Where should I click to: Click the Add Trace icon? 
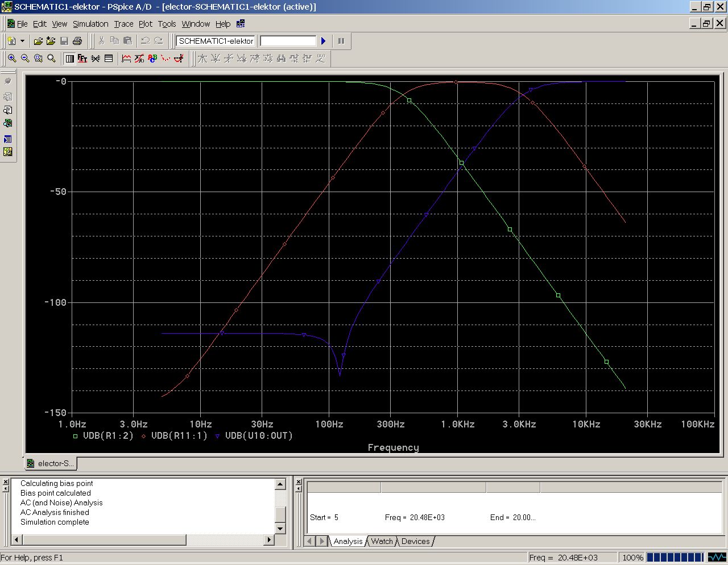126,59
